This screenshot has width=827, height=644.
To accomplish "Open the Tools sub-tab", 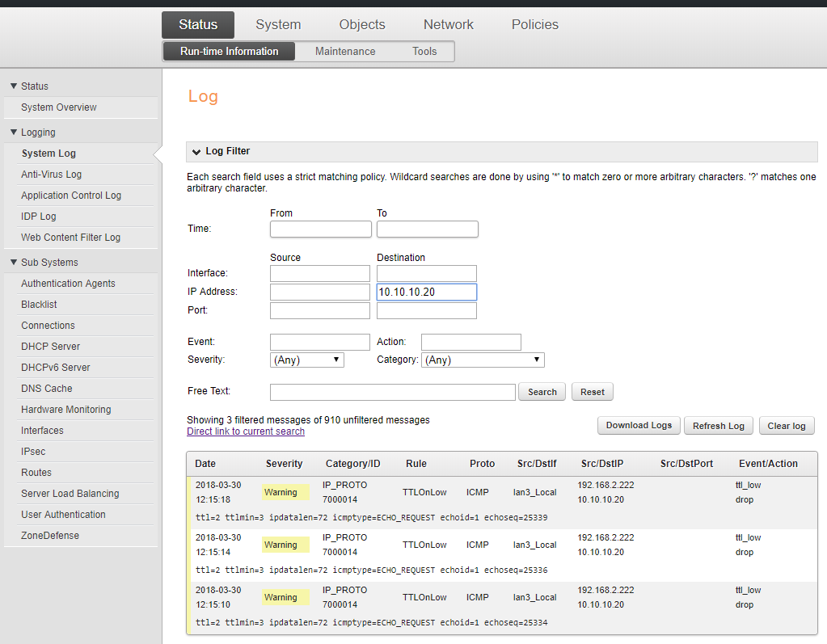I will click(424, 52).
